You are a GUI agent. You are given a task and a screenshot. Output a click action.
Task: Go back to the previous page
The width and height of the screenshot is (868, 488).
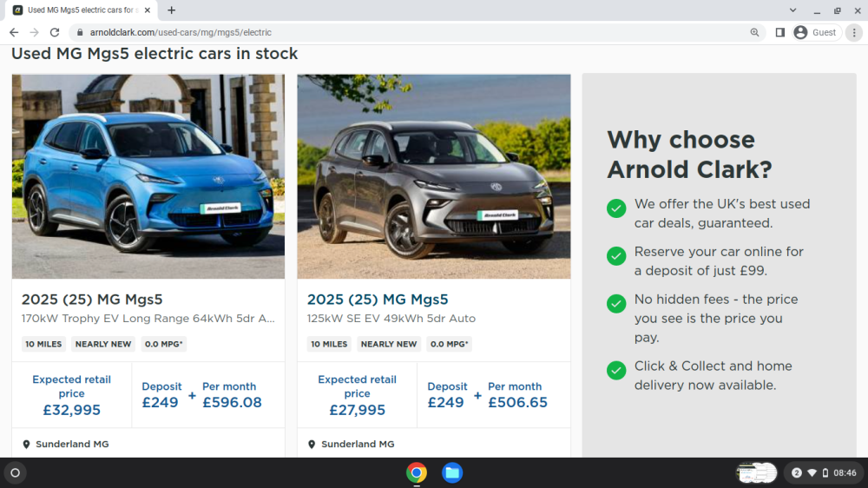[x=14, y=33]
